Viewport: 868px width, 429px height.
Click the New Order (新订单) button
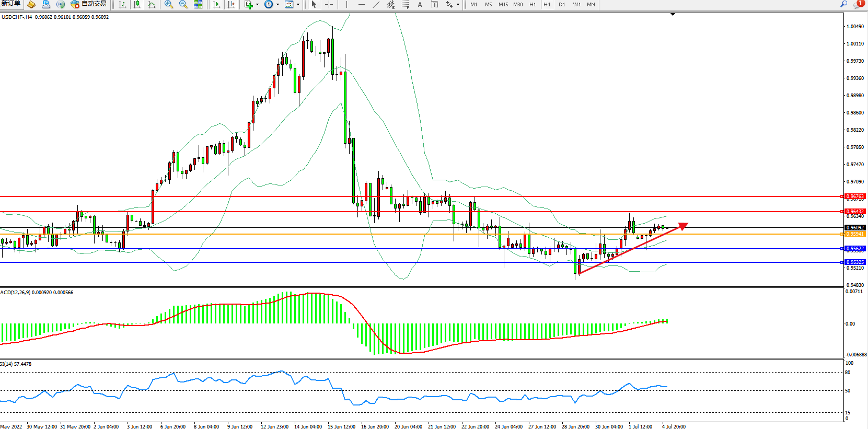[10, 4]
